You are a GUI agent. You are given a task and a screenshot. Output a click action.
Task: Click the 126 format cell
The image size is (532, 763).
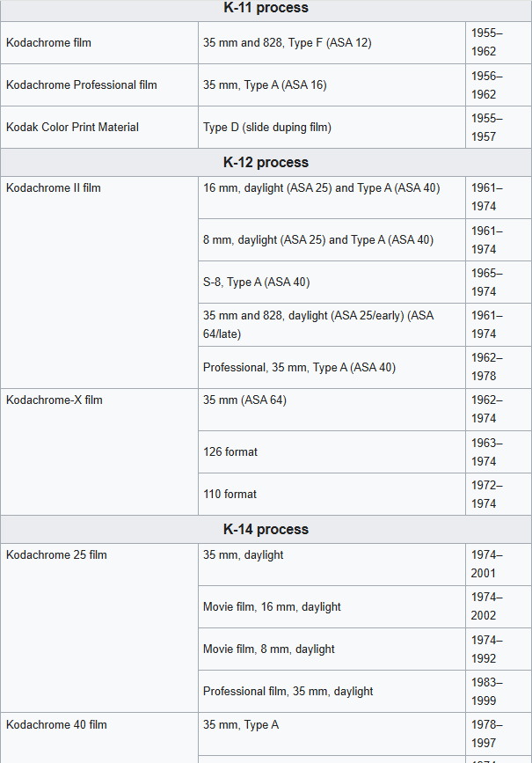(x=230, y=452)
